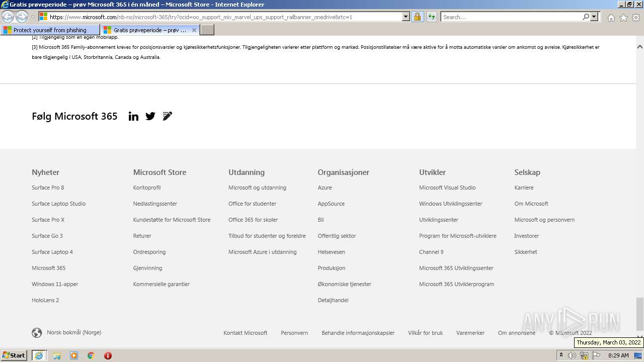Open Kontakt Microsoft footer link
Viewport: 644px width, 362px height.
tap(245, 333)
